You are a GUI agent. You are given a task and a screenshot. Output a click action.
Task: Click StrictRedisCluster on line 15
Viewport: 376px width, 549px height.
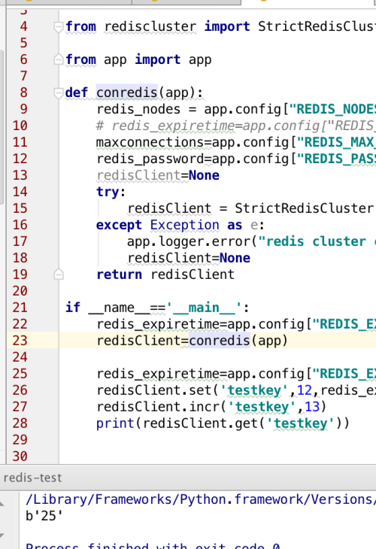pyautogui.click(x=304, y=208)
